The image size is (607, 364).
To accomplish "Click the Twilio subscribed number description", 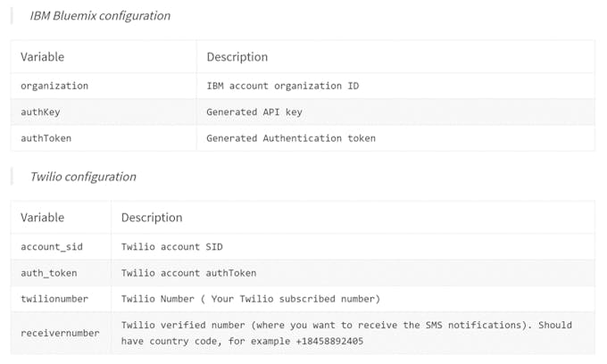I will pos(251,299).
